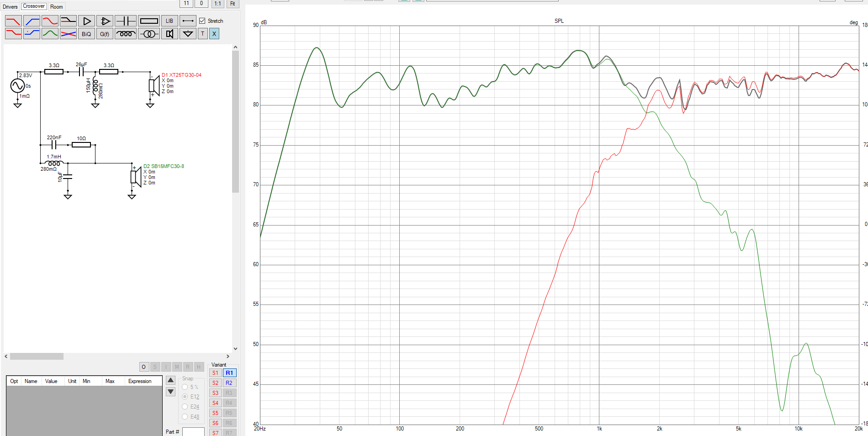Toggle the highlighted X button
868x436 pixels.
(x=214, y=34)
